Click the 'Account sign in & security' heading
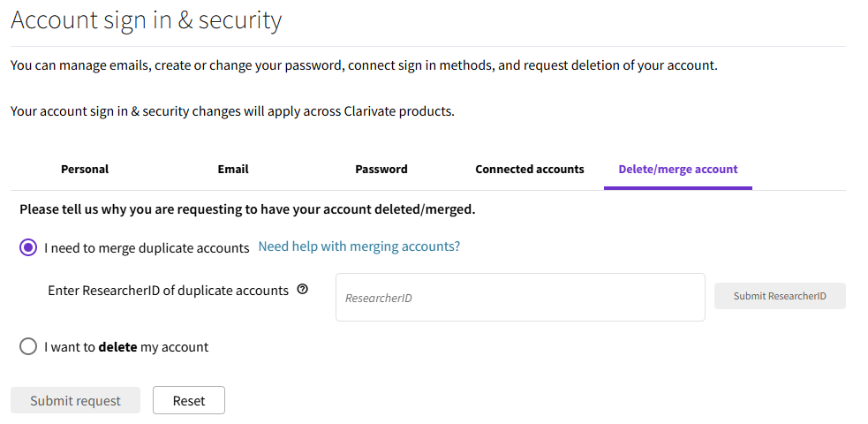 pos(147,20)
